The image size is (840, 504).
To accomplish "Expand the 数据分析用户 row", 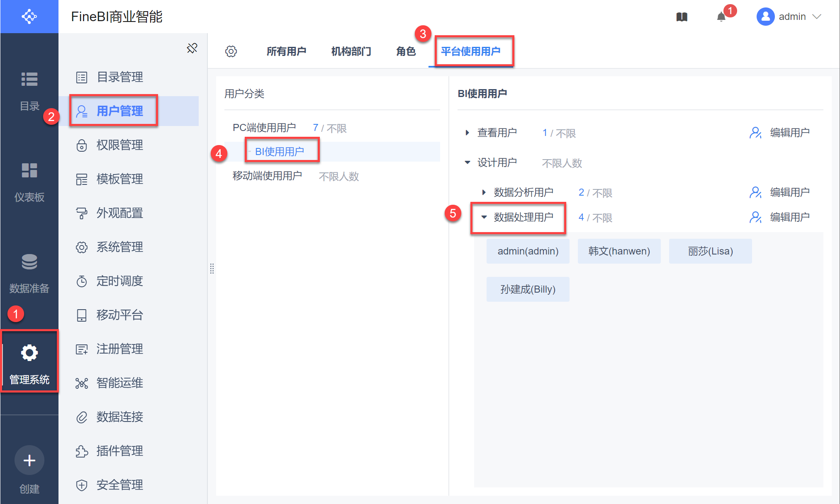I will 484,192.
